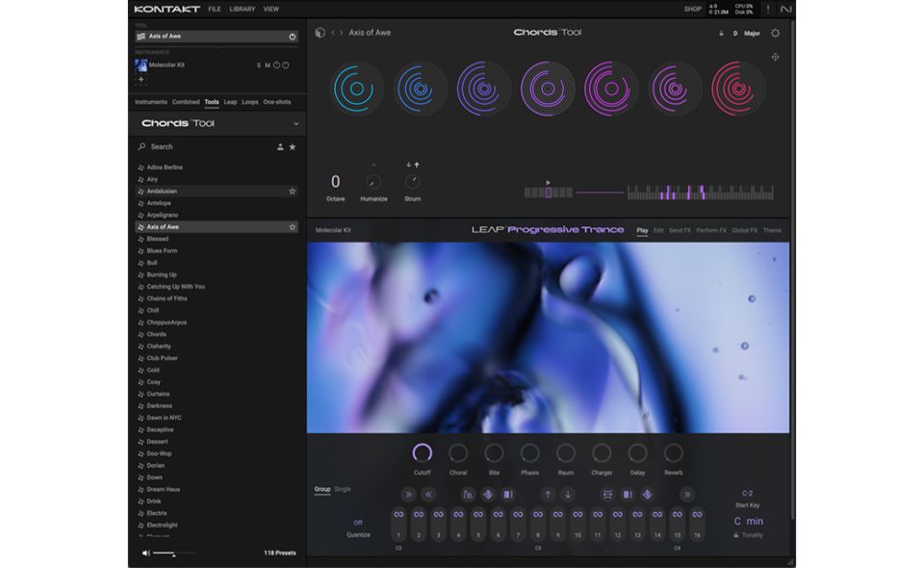
Task: Expand the Chords Tool dropdown chevron
Action: pos(295,124)
